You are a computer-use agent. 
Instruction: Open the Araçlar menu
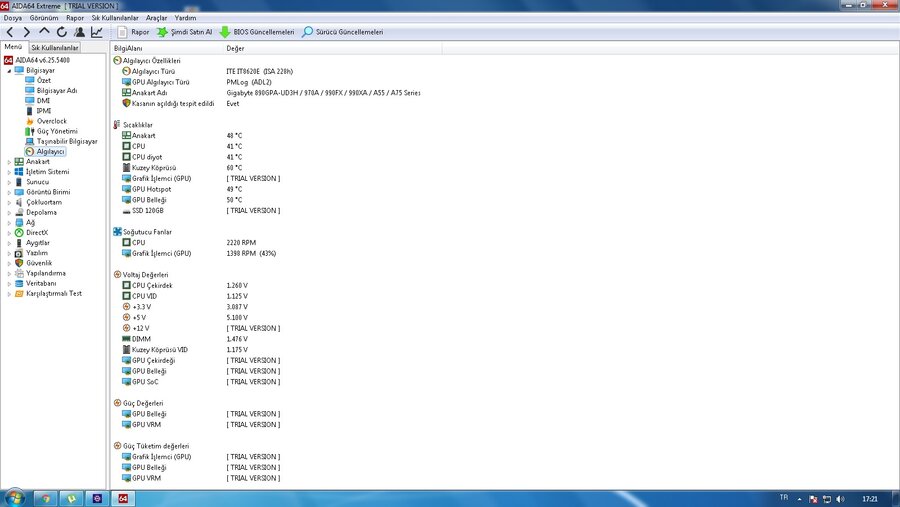pos(156,18)
